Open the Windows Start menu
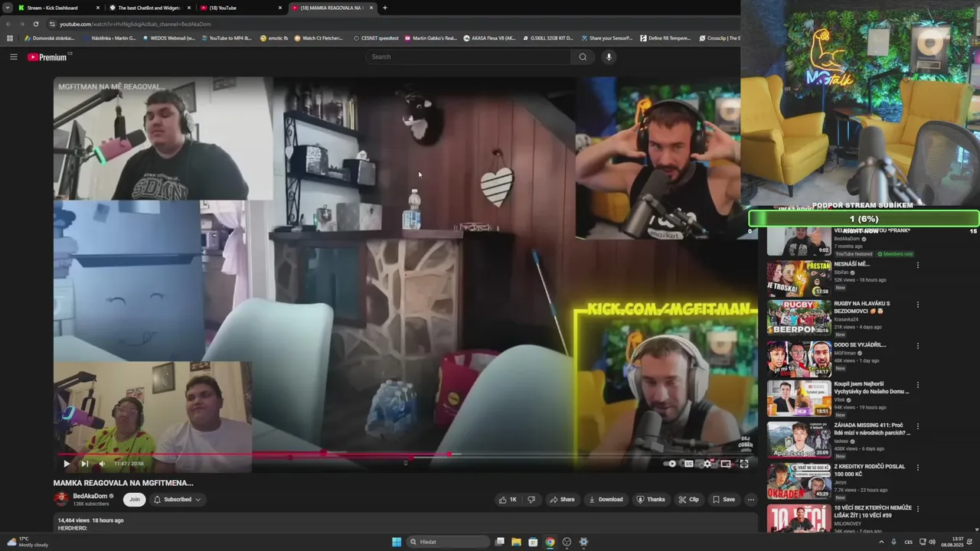980x551 pixels. coord(397,542)
